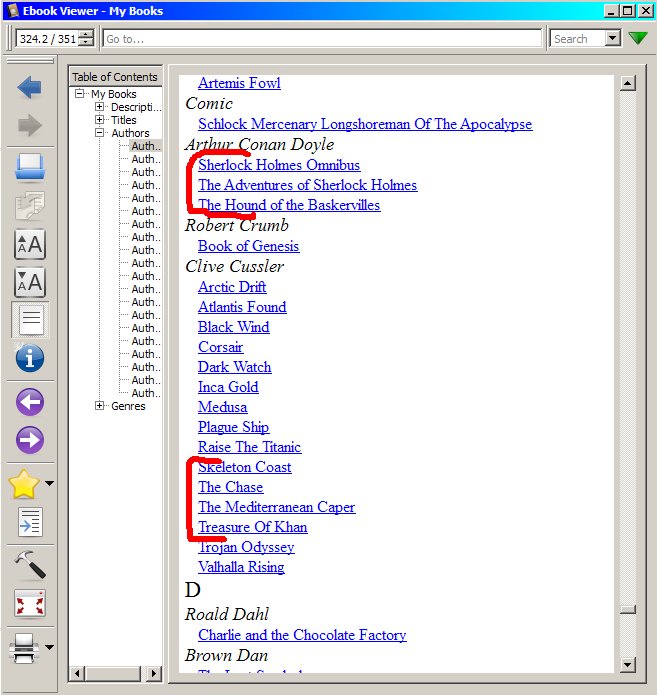Click the blue Back arrow icon

[x=30, y=87]
